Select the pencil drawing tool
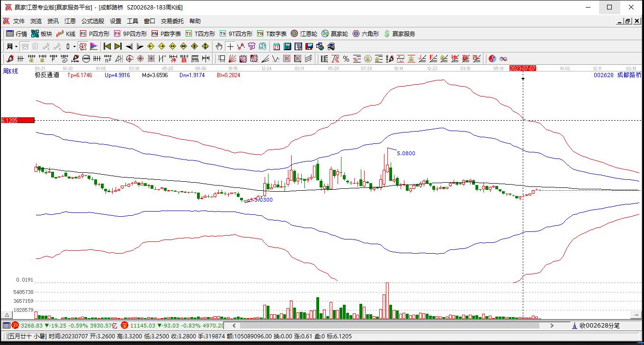The height and width of the screenshot is (345, 644). [x=10, y=59]
